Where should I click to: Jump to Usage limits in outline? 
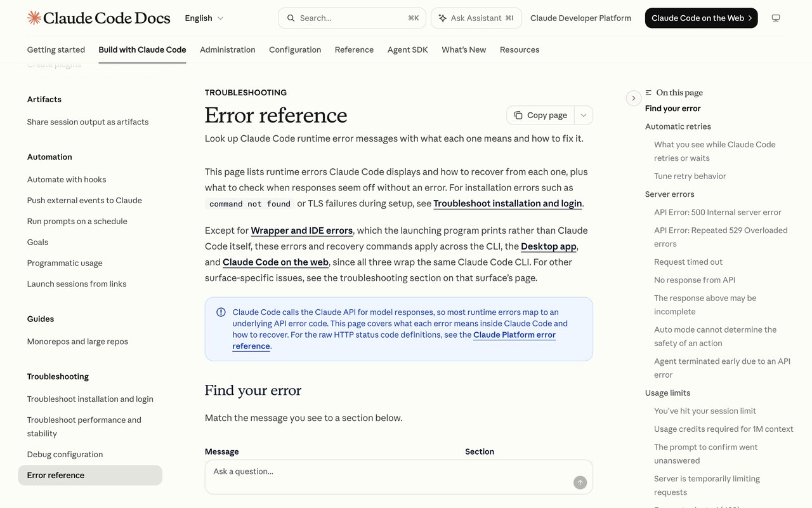(667, 393)
